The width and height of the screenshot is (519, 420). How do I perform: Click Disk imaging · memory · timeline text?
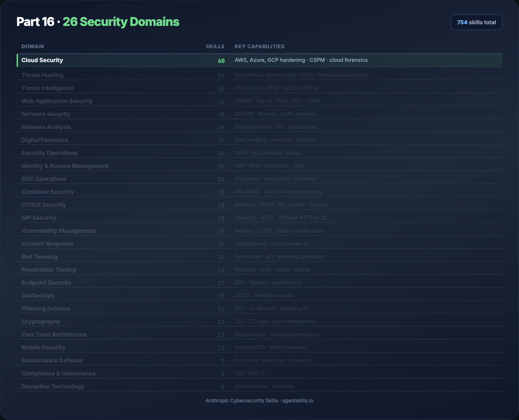coord(275,140)
